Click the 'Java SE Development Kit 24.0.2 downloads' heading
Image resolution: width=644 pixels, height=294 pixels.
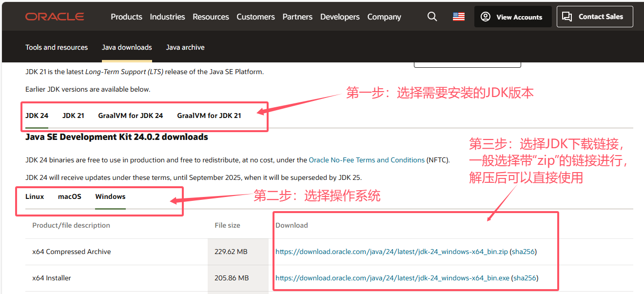[x=117, y=137]
